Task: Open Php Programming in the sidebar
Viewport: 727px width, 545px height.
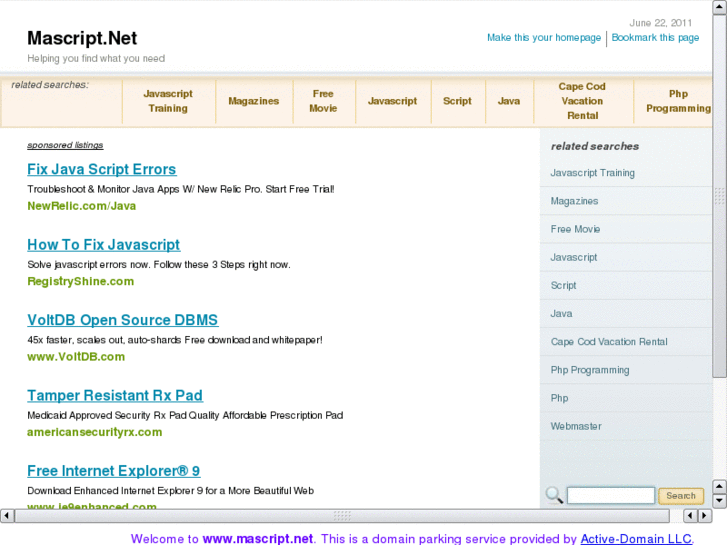Action: (x=590, y=370)
